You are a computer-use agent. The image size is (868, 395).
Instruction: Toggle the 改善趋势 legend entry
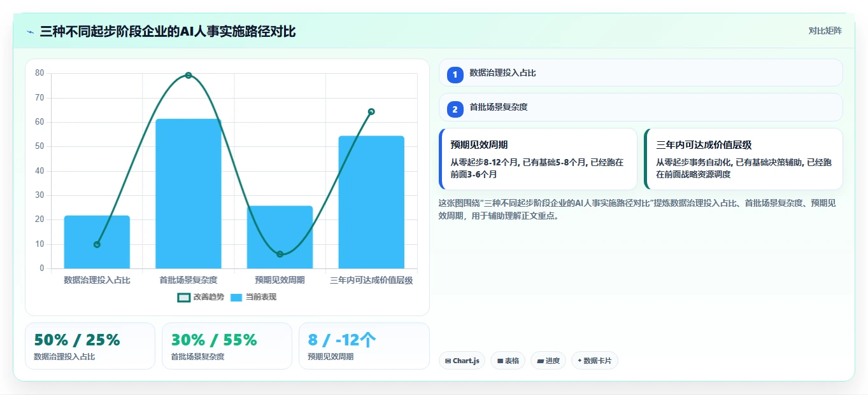[201, 297]
